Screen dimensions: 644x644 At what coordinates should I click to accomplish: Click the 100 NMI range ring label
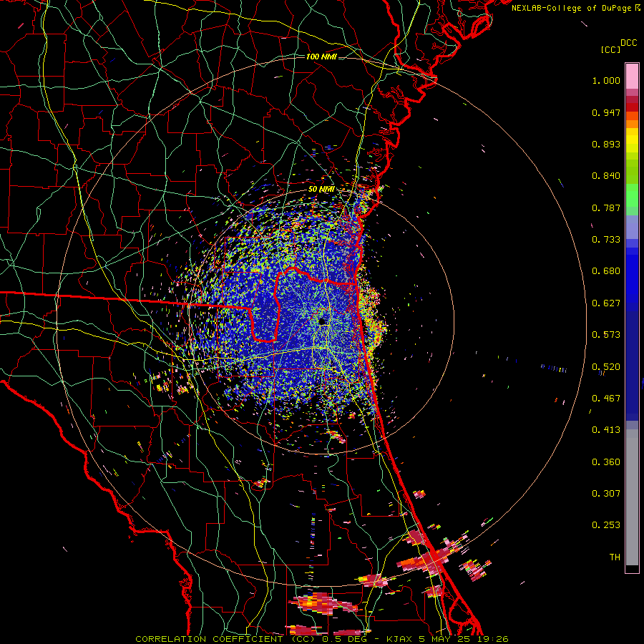tap(321, 57)
